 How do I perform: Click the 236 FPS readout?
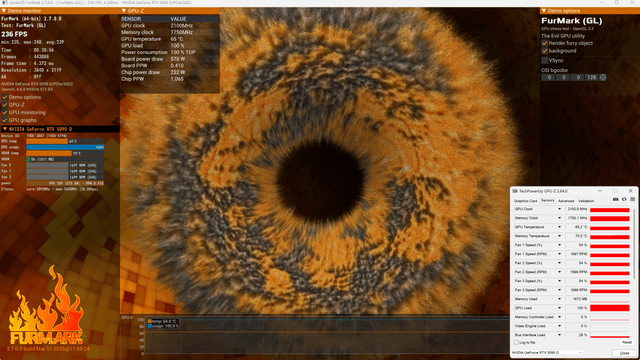pos(15,34)
